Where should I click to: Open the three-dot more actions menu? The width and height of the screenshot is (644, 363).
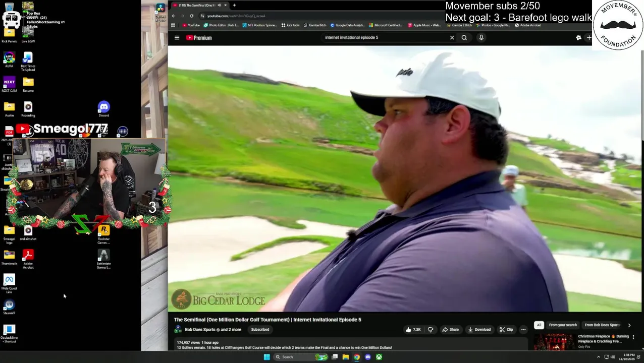pyautogui.click(x=523, y=330)
